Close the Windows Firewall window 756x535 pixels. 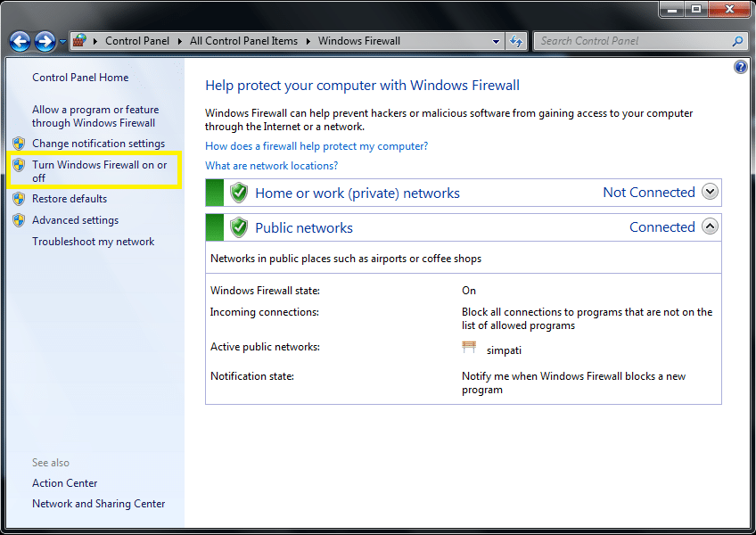(x=729, y=9)
